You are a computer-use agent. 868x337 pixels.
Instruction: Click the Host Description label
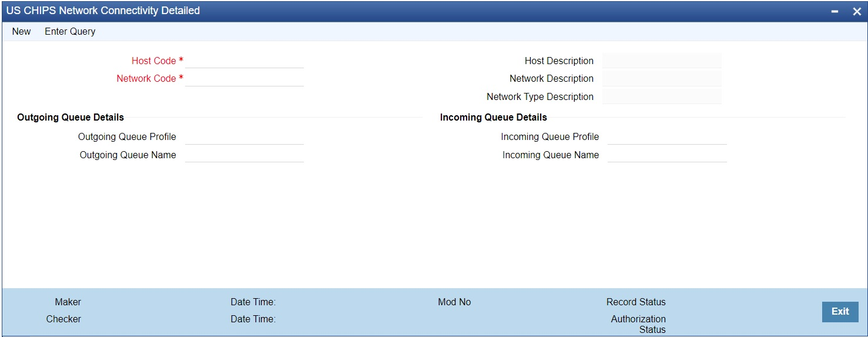[x=559, y=61]
